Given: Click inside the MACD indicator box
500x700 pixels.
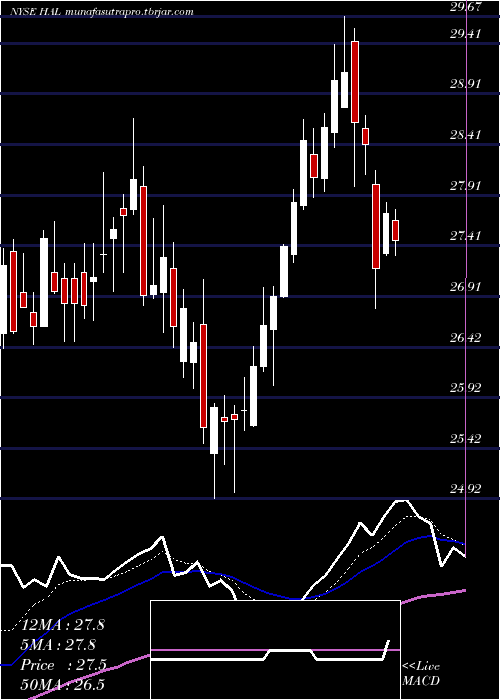Looking at the screenshot, I should point(275,650).
